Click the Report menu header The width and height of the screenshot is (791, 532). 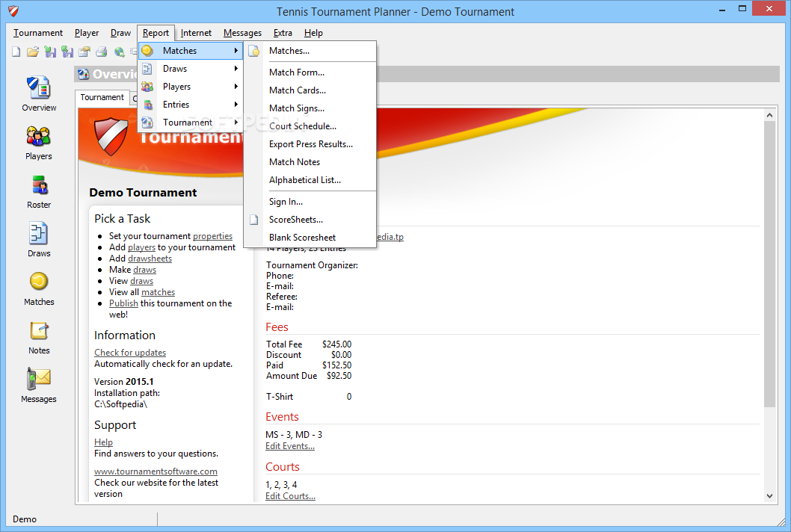156,33
